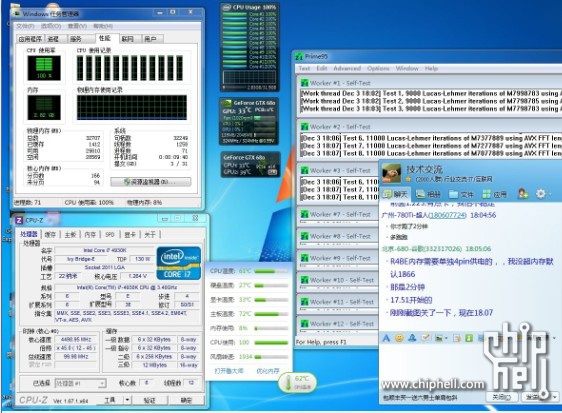This screenshot has height=413, width=562.
Task: Click invite member icon in QQ group
Action: (523, 194)
